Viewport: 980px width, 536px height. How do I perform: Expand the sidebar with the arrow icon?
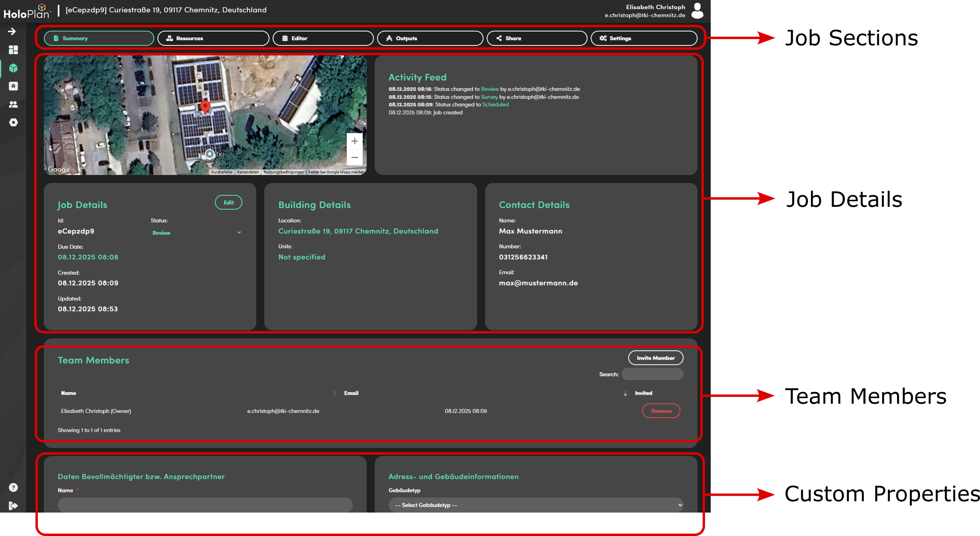[12, 31]
